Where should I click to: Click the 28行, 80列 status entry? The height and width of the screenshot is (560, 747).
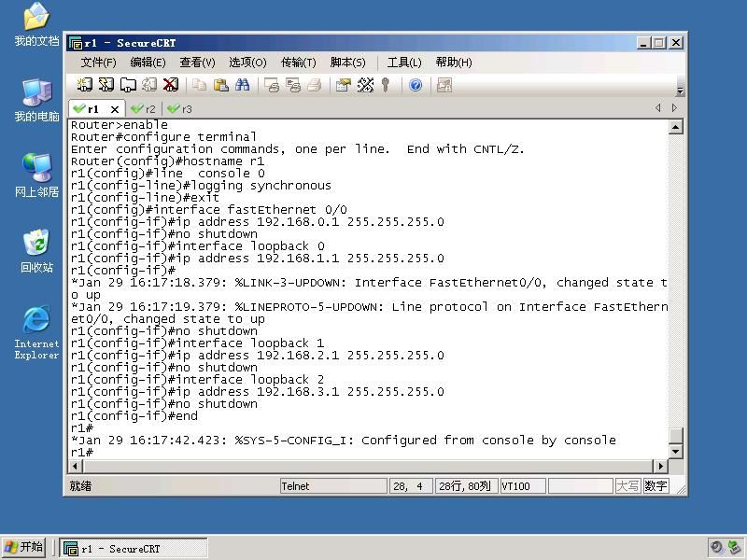pyautogui.click(x=466, y=486)
